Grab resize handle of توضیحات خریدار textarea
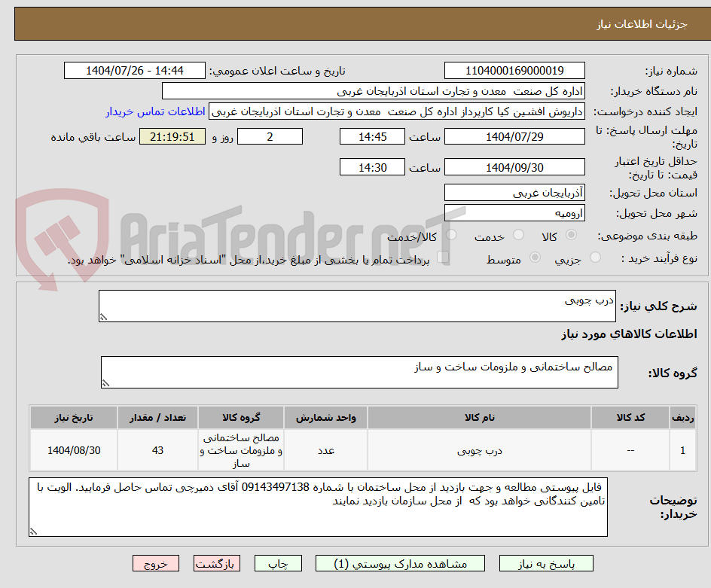The image size is (711, 588). coord(33,532)
